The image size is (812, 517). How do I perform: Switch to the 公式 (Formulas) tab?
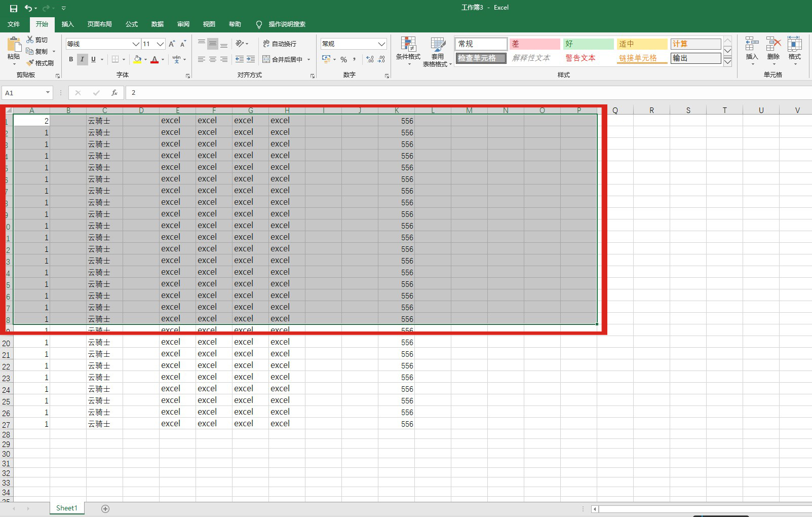132,24
